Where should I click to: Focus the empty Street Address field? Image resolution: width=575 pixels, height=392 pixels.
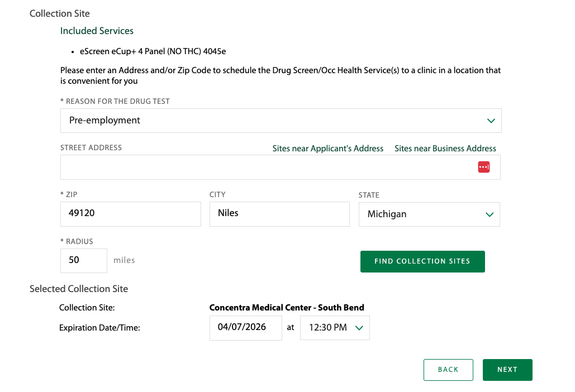[268, 167]
